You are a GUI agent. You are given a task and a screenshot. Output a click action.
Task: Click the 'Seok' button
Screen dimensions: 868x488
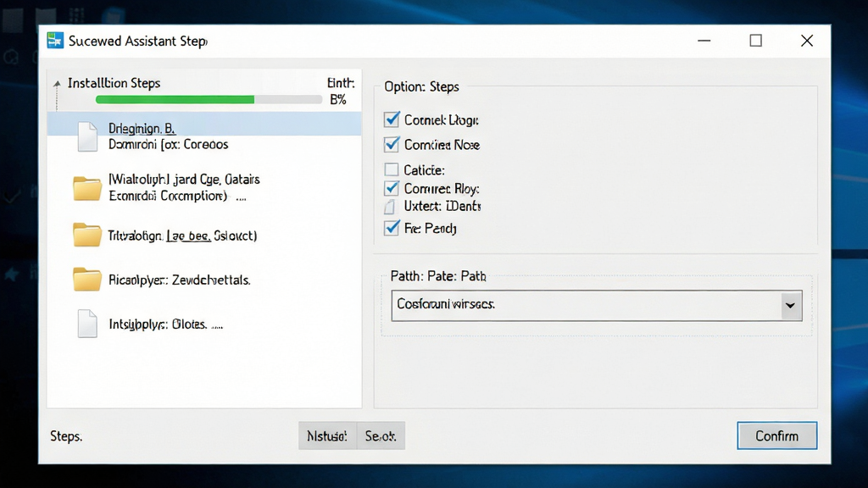pos(381,436)
